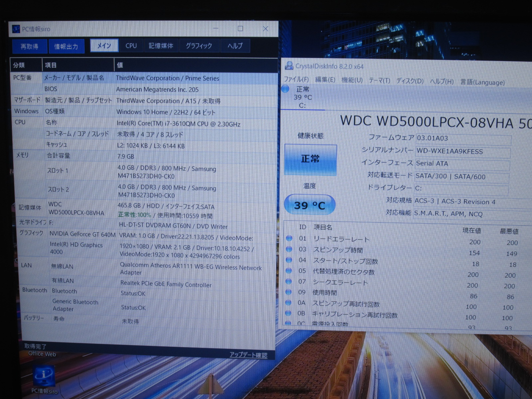Viewport: 532px width, 399px height.
Task: Select the C: disk status orb in CrystalDiskInfo
Action: point(285,89)
